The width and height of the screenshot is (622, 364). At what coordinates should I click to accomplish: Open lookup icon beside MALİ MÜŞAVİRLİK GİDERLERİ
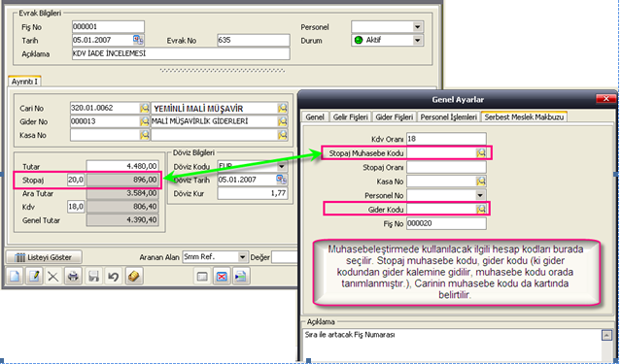[282, 121]
